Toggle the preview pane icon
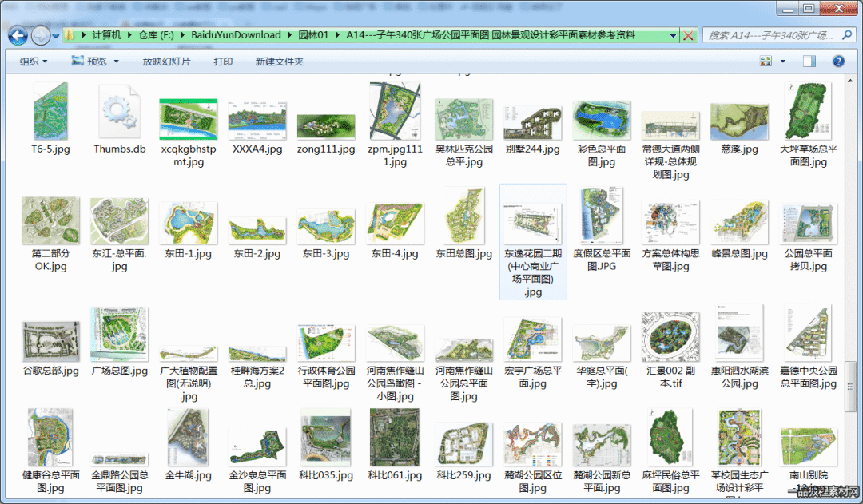863x504 pixels. pyautogui.click(x=809, y=61)
